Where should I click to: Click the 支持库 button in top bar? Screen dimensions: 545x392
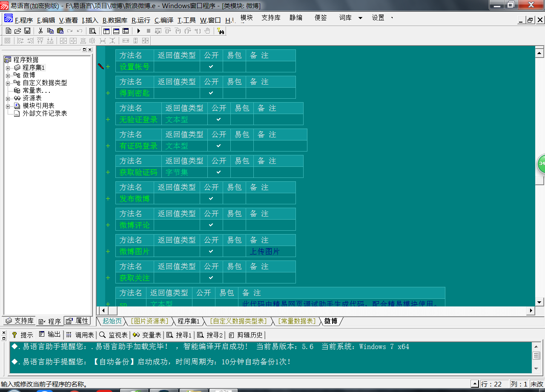[x=271, y=17]
